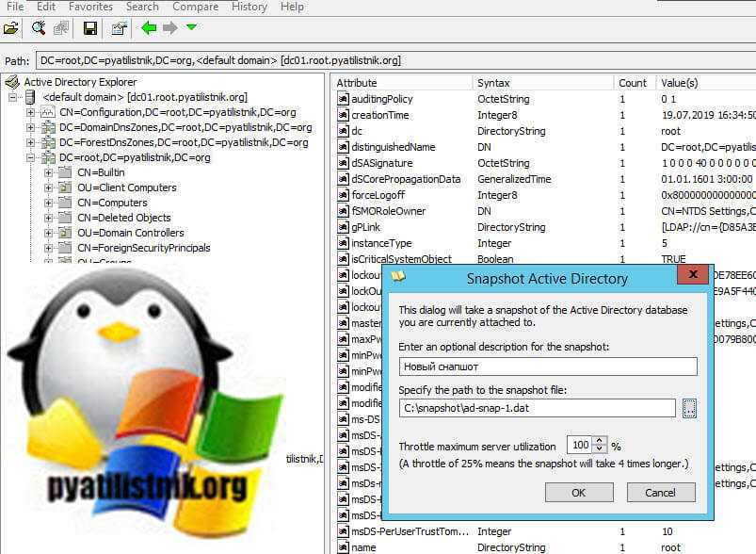The height and width of the screenshot is (554, 756).
Task: Select CN=Deleted Objects in the tree
Action: click(123, 218)
